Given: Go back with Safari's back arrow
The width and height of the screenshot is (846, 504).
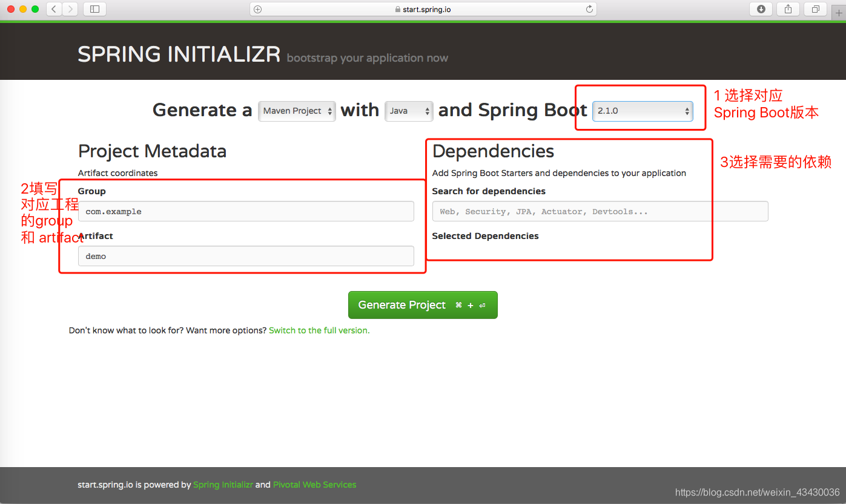Looking at the screenshot, I should coord(54,9).
